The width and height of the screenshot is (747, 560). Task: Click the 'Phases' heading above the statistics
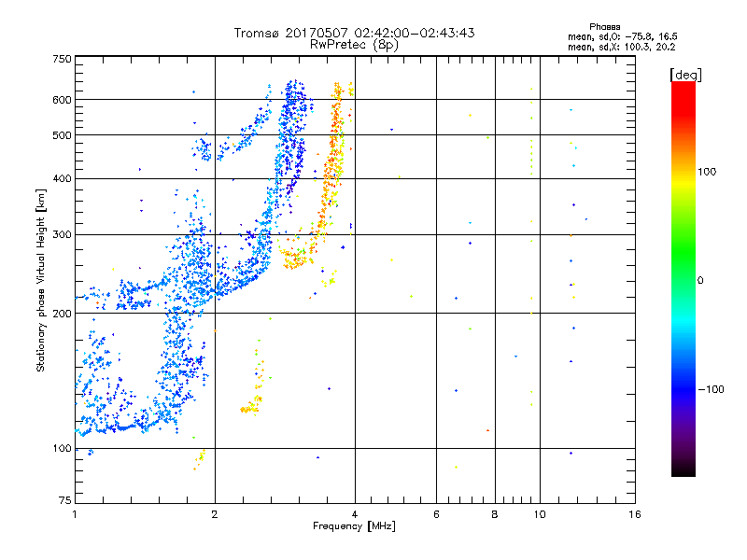pos(604,27)
